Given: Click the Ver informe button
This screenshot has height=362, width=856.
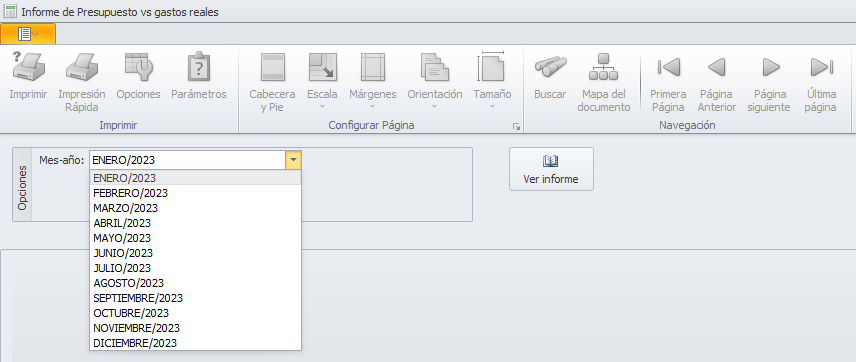Looking at the screenshot, I should (x=551, y=169).
